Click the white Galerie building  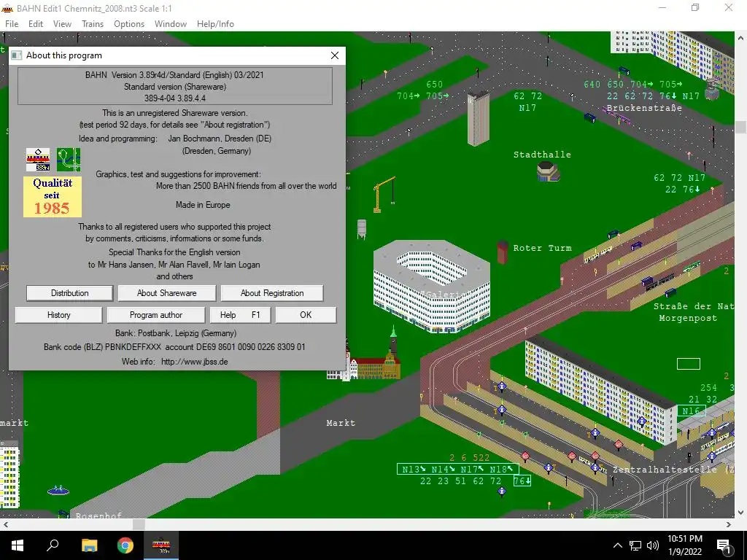click(x=432, y=286)
